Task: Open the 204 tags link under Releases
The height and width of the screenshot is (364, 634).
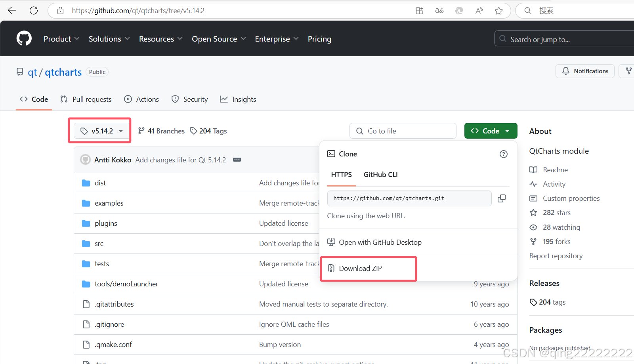Action: click(x=548, y=302)
